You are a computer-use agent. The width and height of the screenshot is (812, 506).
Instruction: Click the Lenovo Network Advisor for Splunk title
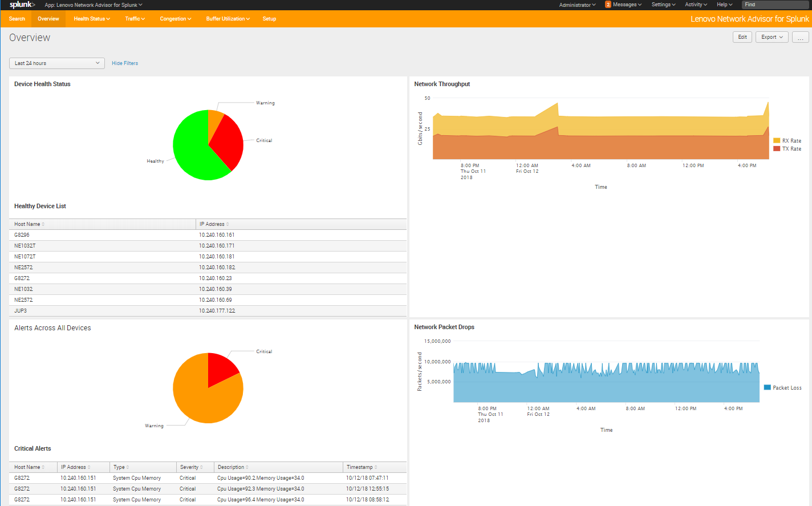pyautogui.click(x=749, y=19)
